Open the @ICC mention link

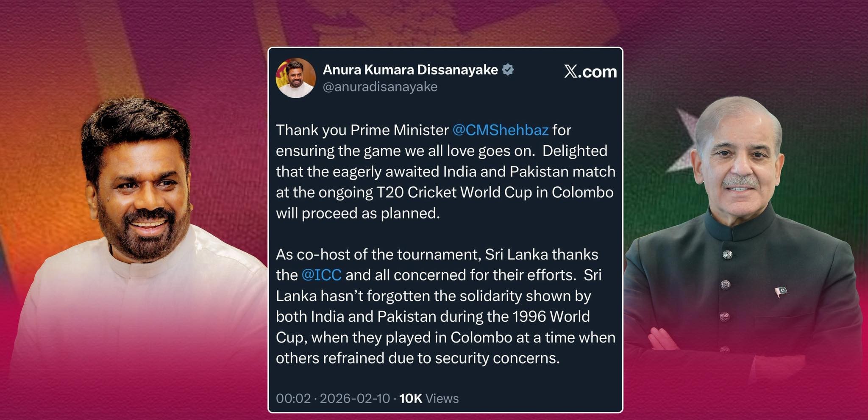coord(321,275)
